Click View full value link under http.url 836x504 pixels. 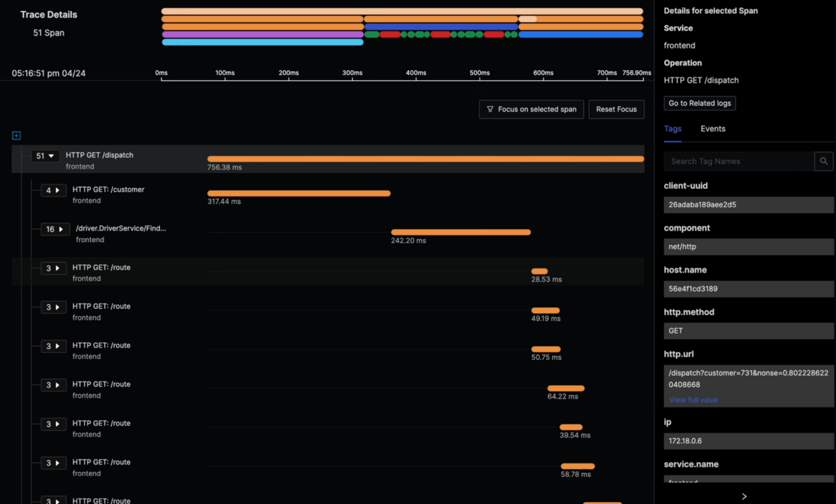[x=693, y=400]
